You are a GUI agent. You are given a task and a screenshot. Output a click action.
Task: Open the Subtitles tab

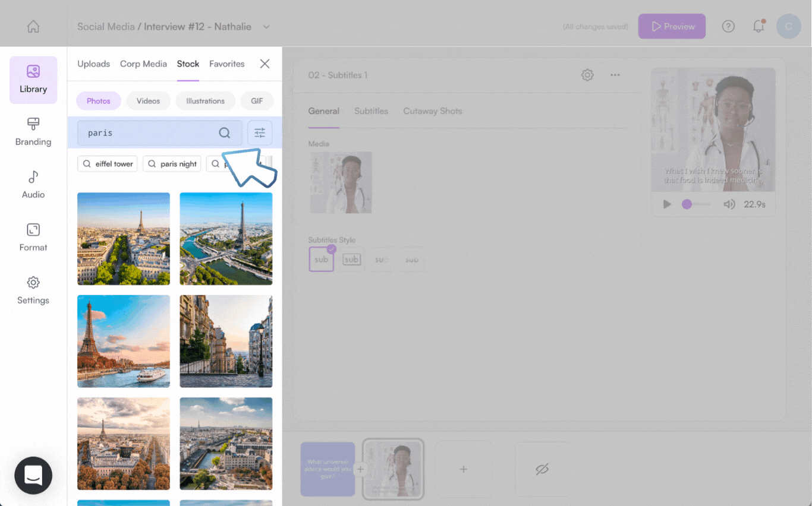point(371,111)
